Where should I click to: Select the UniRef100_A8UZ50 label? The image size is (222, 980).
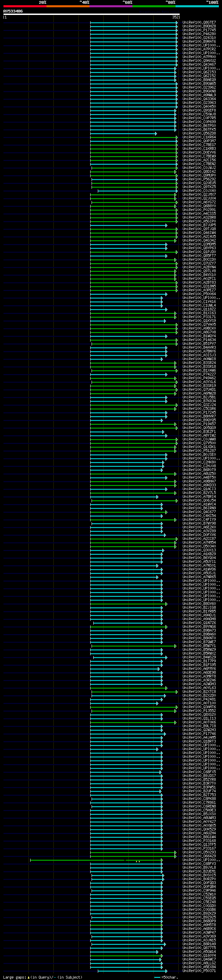[199, 473]
